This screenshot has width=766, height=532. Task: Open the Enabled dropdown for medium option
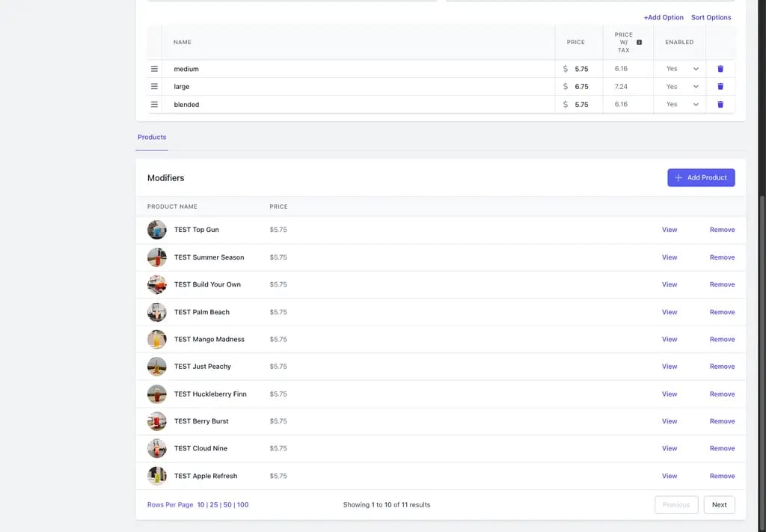pyautogui.click(x=682, y=69)
